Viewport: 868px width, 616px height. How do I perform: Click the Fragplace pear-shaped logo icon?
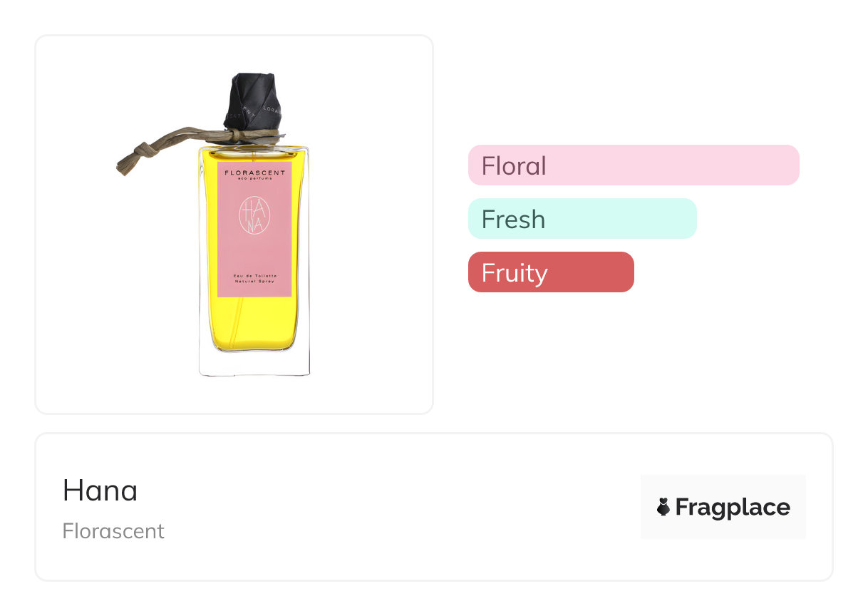(x=663, y=508)
